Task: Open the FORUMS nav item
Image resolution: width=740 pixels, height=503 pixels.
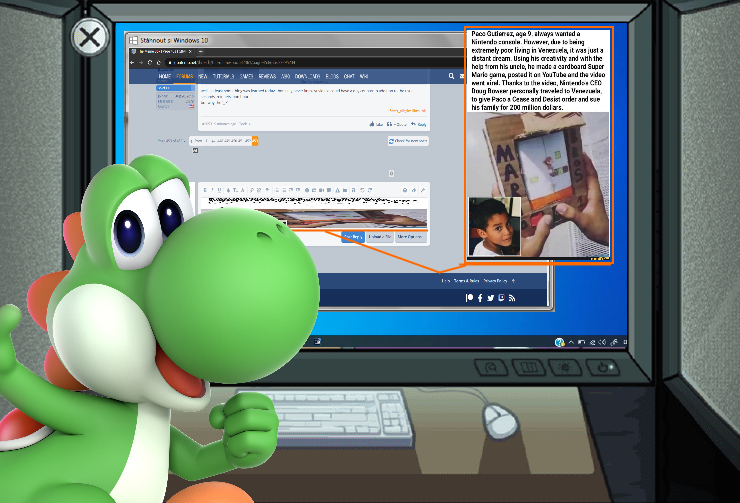Action: pyautogui.click(x=185, y=76)
